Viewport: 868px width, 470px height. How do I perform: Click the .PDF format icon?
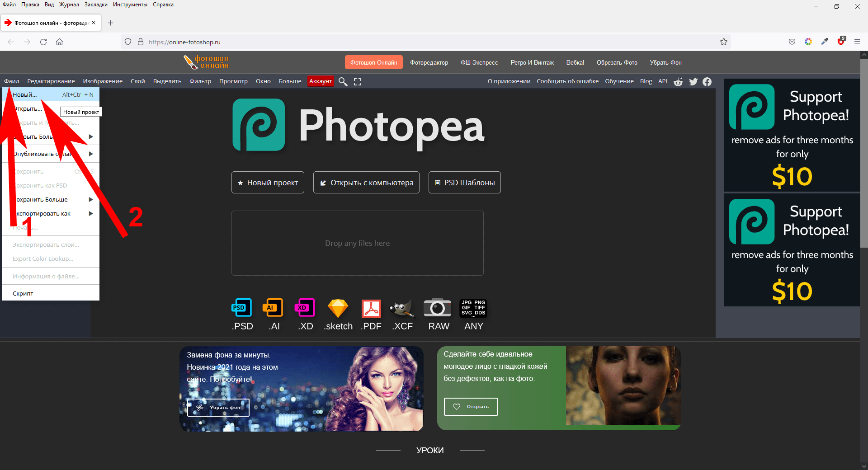tap(371, 309)
